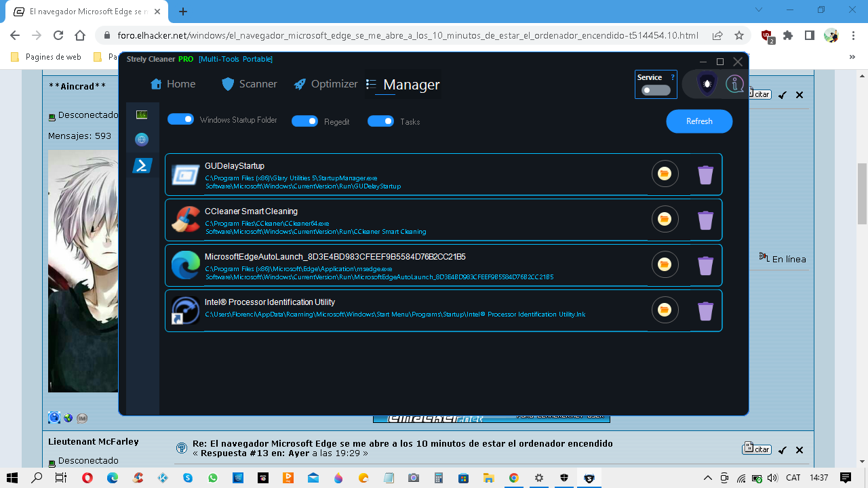The image size is (868, 488).
Task: Toggle the Windows Startup Folder switch
Action: [x=181, y=119]
